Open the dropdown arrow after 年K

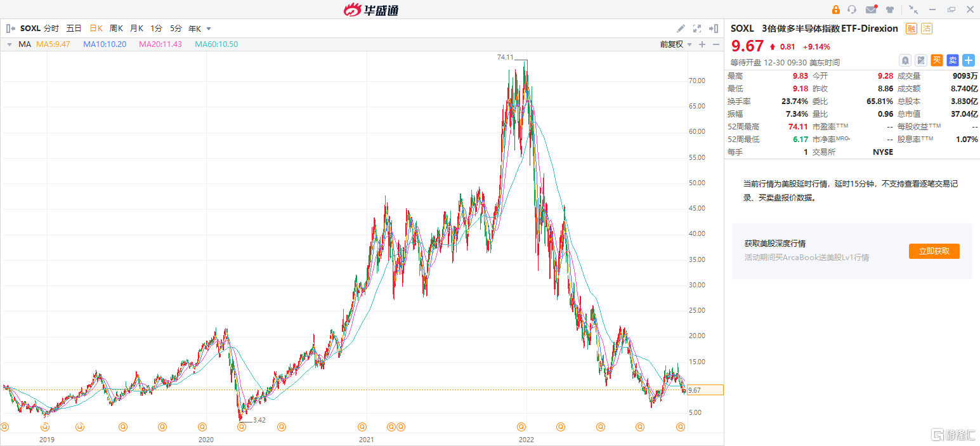(x=209, y=29)
